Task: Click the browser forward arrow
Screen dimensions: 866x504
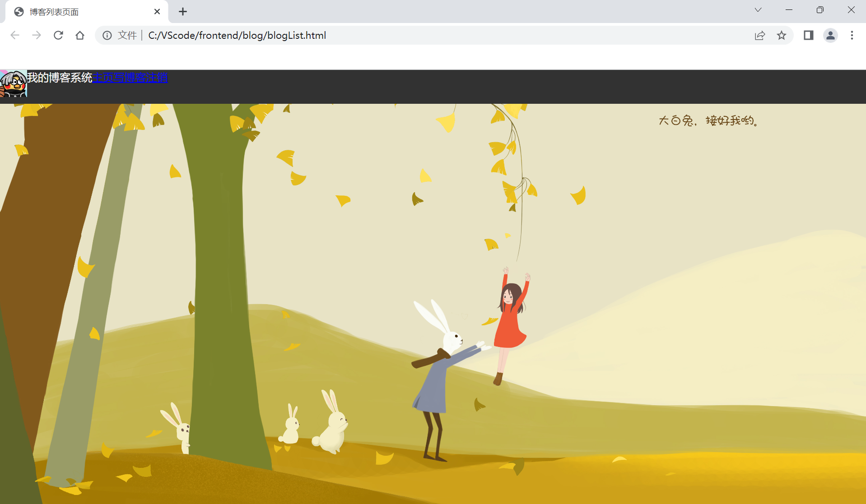Action: pyautogui.click(x=37, y=35)
